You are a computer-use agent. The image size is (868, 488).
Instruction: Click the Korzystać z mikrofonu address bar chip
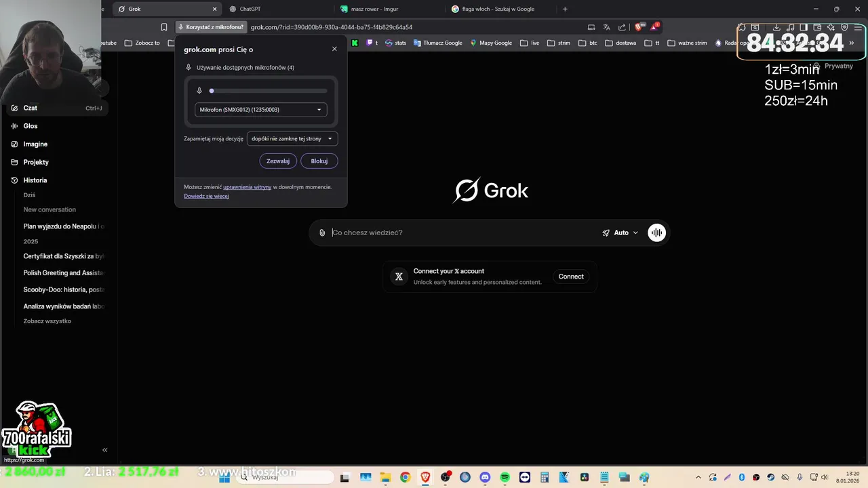tap(211, 27)
